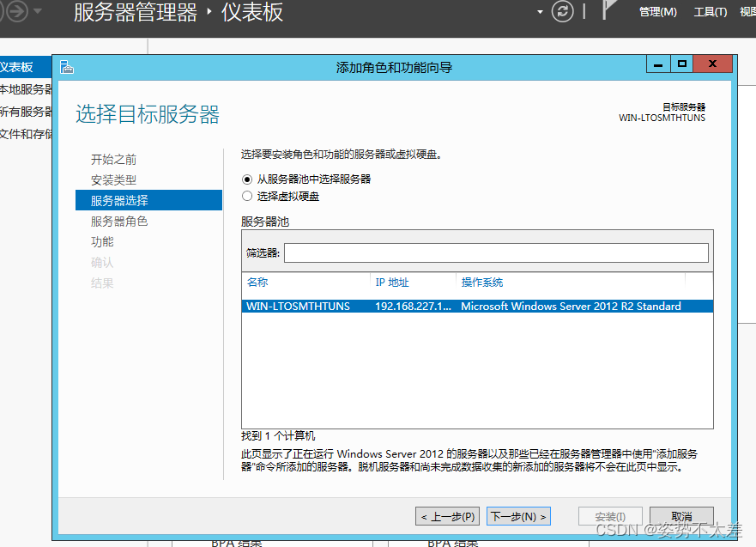The height and width of the screenshot is (547, 756).
Task: Select the WIN-LTOSMTHTUNS server row
Action: pyautogui.click(x=477, y=307)
